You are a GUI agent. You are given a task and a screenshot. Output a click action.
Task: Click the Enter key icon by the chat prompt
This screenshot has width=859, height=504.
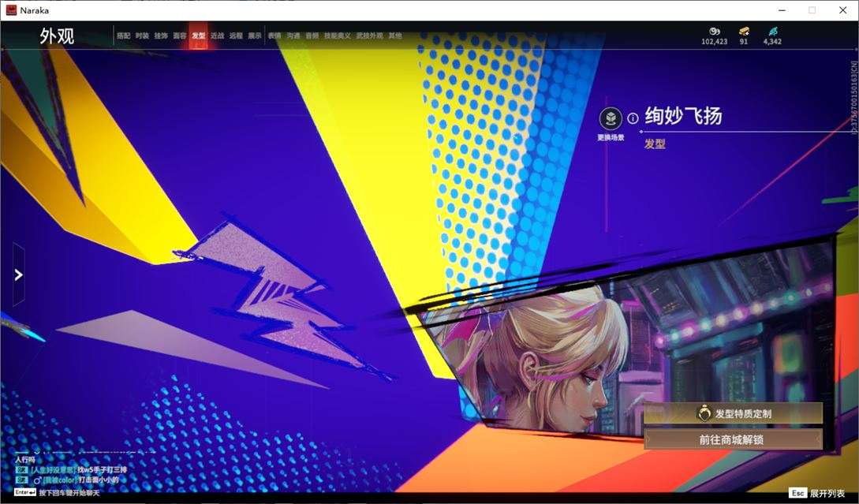click(25, 492)
